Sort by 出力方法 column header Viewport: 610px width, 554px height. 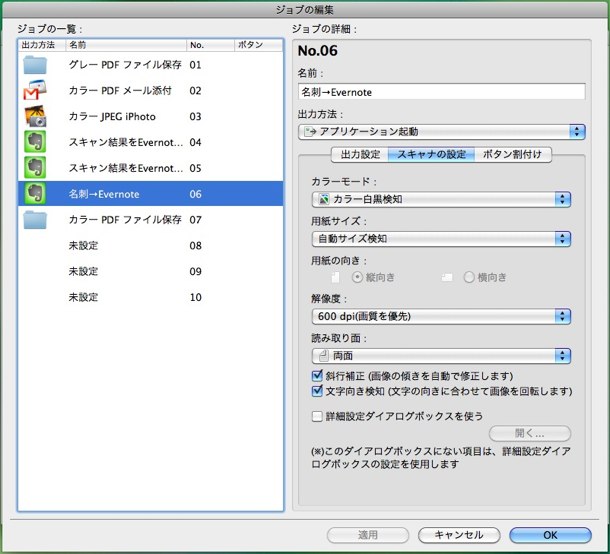[42, 45]
